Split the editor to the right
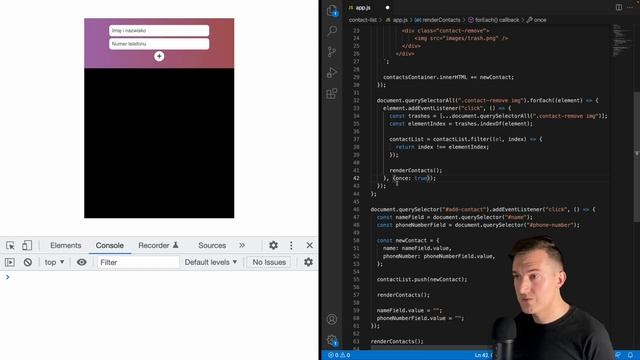Image resolution: width=640 pixels, height=360 pixels. click(619, 7)
